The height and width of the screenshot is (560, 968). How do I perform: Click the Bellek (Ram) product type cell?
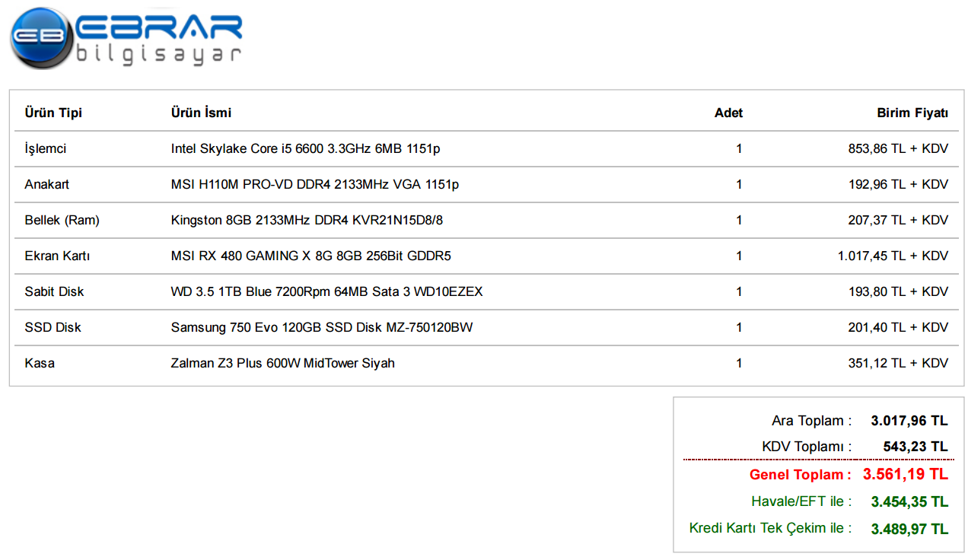point(62,220)
